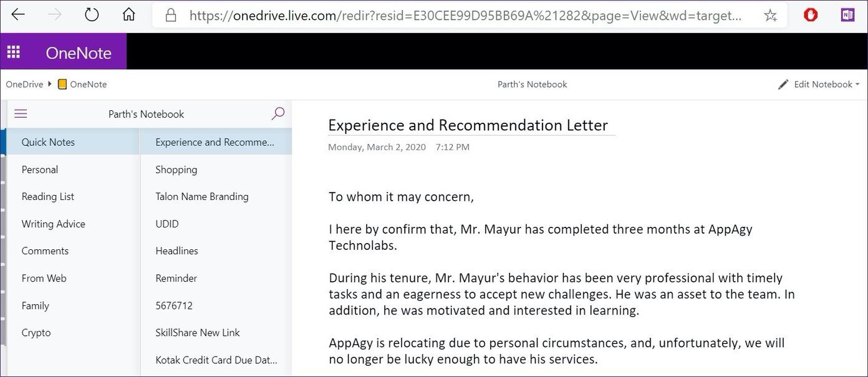
Task: Search notebook with the magnifier icon
Action: click(277, 113)
